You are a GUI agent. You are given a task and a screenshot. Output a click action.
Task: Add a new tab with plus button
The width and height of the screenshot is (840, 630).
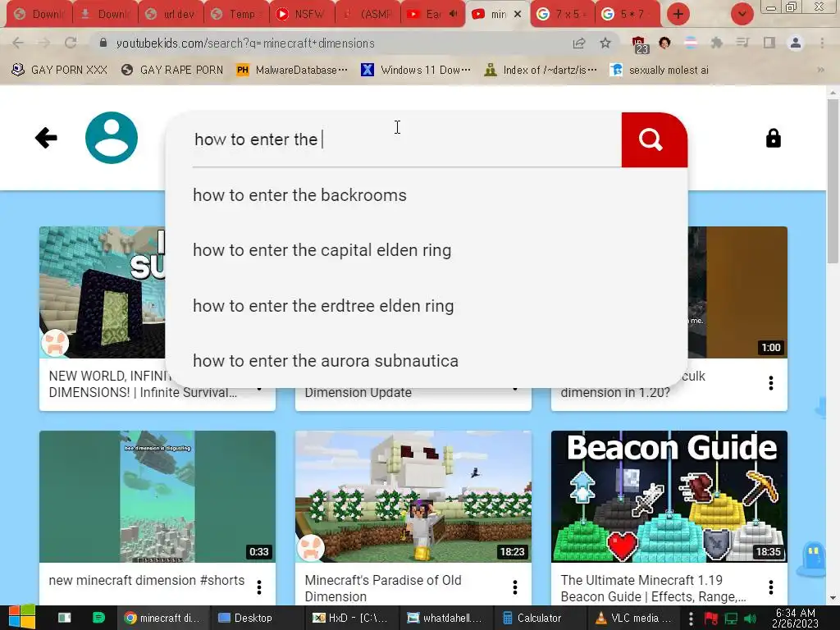(x=678, y=14)
